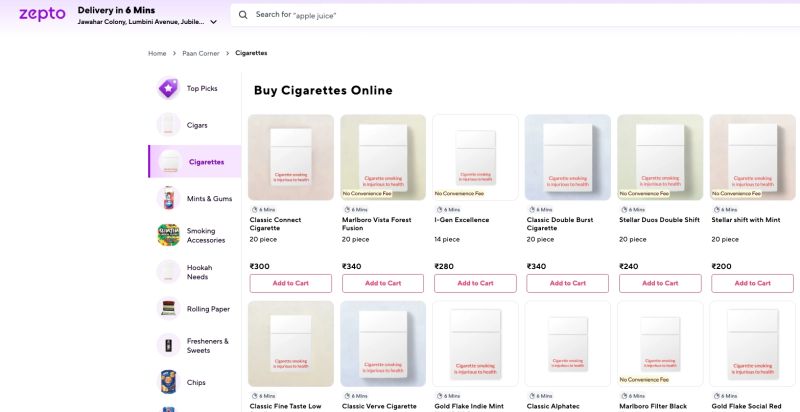This screenshot has height=412, width=800.
Task: Add I-Gen Excellence to cart
Action: click(476, 283)
